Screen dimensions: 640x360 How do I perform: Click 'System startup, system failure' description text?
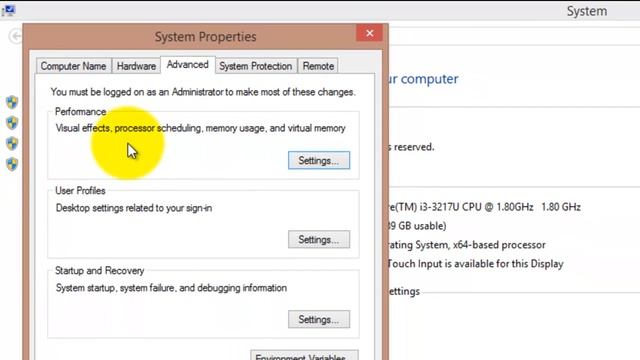171,288
